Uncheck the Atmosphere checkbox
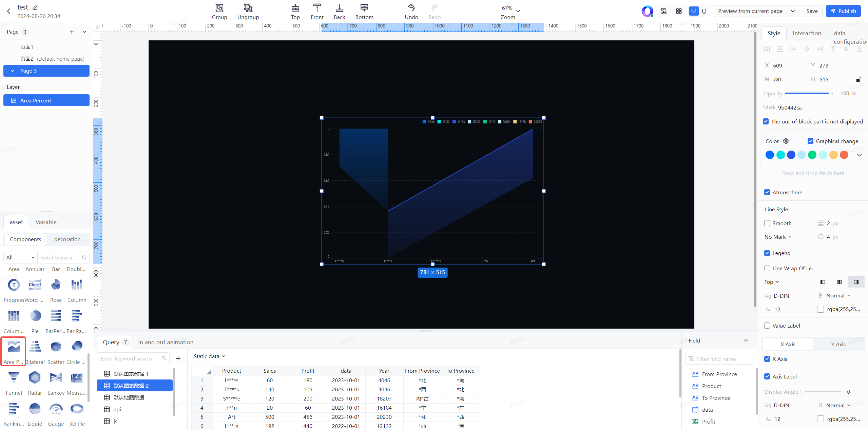The height and width of the screenshot is (430, 868). pyautogui.click(x=767, y=192)
